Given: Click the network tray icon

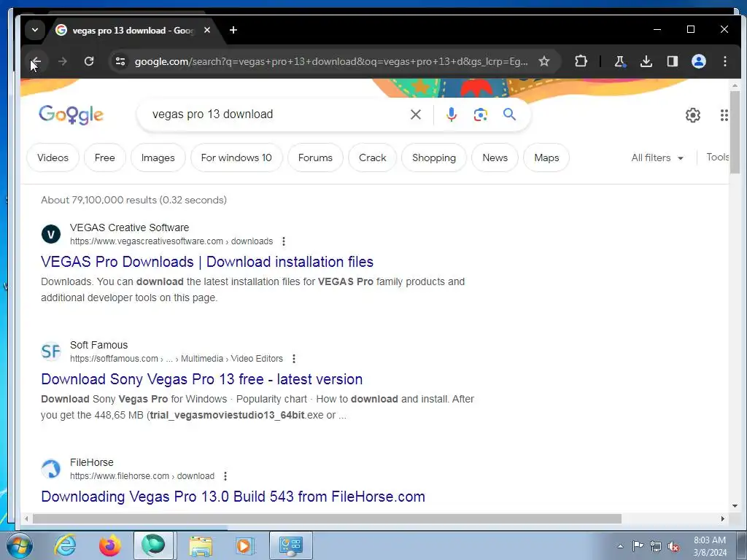Looking at the screenshot, I should 656,547.
